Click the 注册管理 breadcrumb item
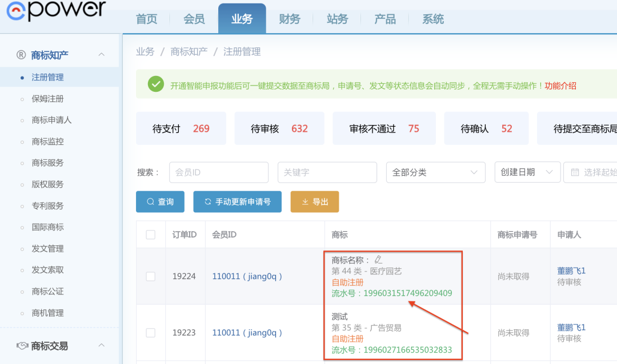The image size is (617, 364). point(242,51)
